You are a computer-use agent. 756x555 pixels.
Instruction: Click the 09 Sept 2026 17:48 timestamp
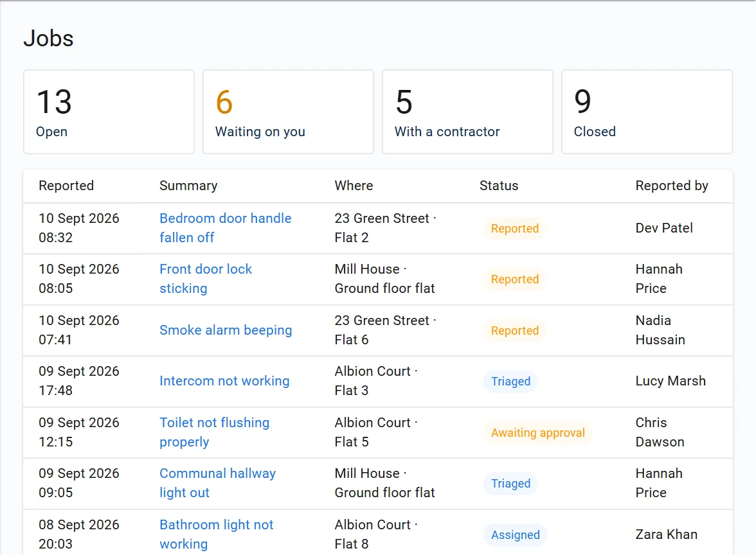79,380
